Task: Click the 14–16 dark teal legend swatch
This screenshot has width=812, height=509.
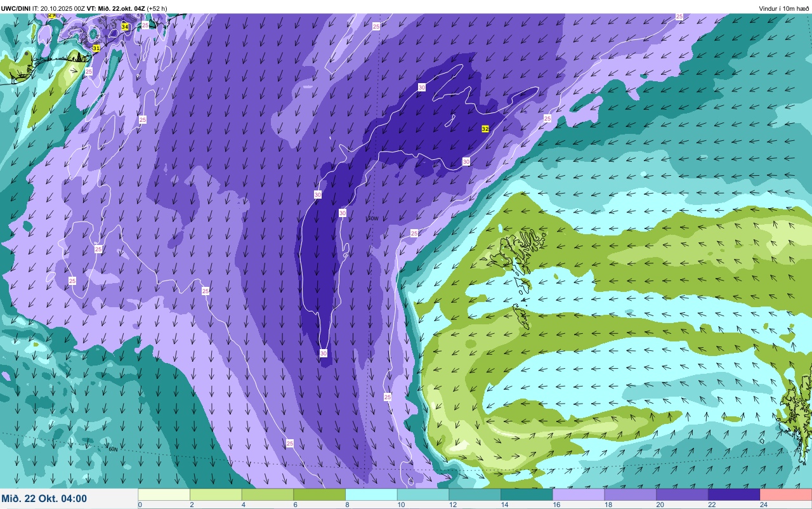Action: click(527, 494)
